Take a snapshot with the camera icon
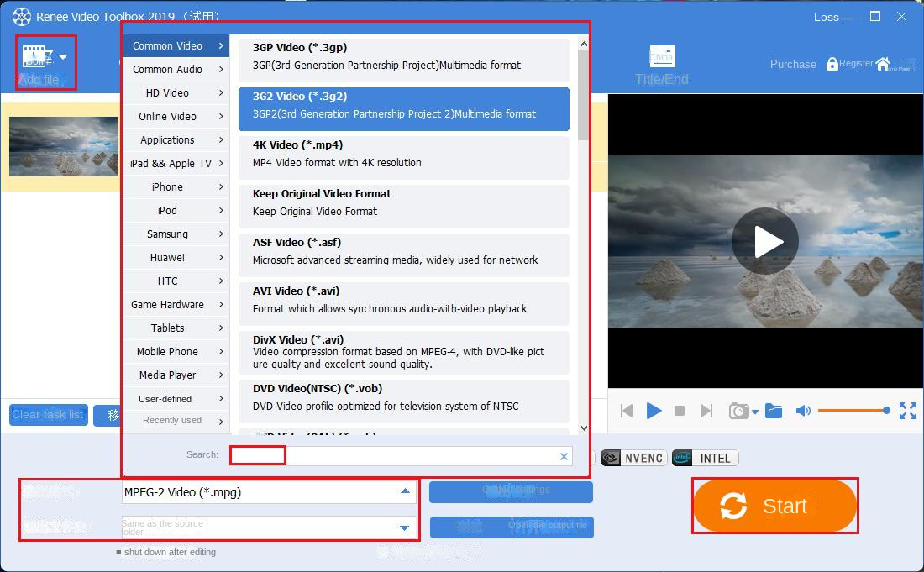Screen dimensions: 924x572 (x=738, y=411)
